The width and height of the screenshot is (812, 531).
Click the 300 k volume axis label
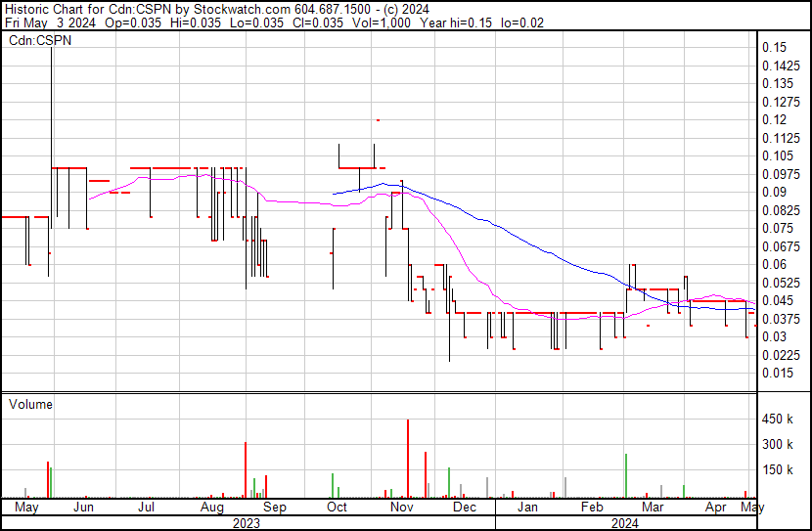click(x=781, y=445)
